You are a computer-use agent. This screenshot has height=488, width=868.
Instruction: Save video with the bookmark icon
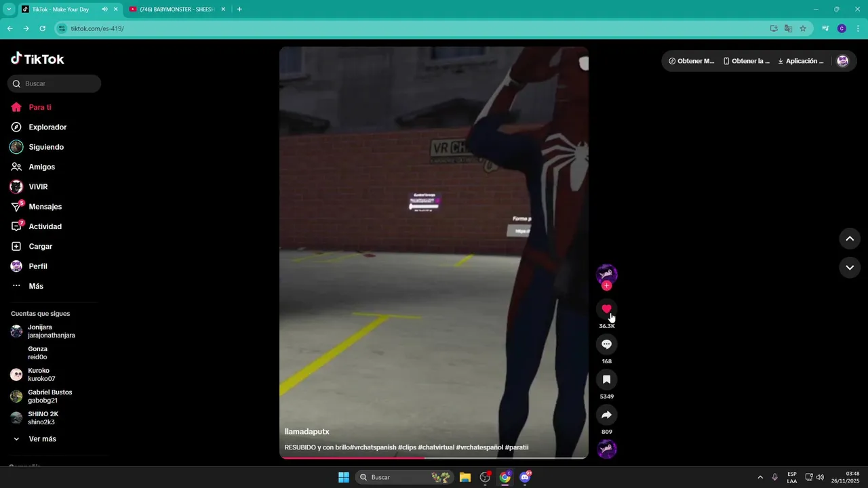pyautogui.click(x=606, y=380)
